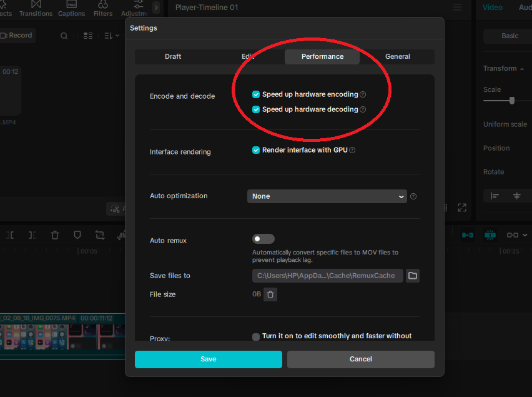Image resolution: width=532 pixels, height=397 pixels.
Task: Click the RemuxCache path field
Action: tap(327, 276)
